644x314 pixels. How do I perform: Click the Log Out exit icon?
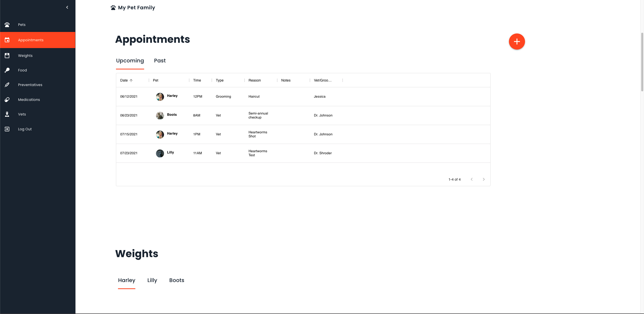(7, 129)
